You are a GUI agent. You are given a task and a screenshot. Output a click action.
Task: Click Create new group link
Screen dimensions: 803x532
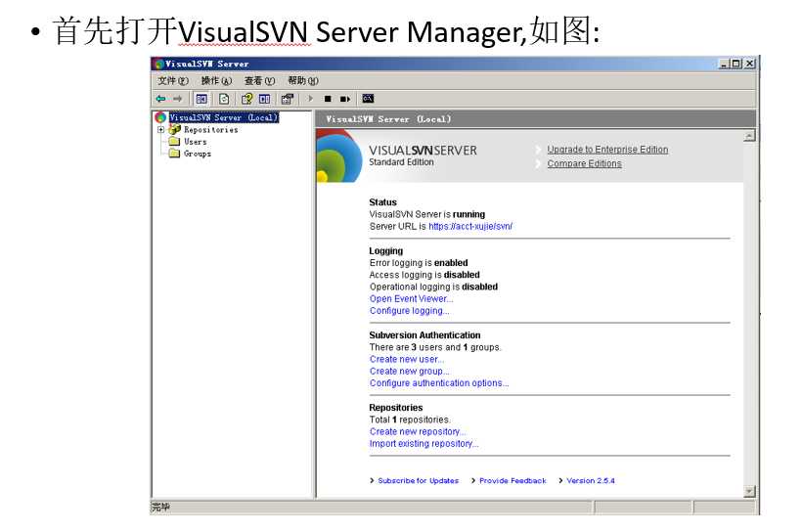[409, 372]
